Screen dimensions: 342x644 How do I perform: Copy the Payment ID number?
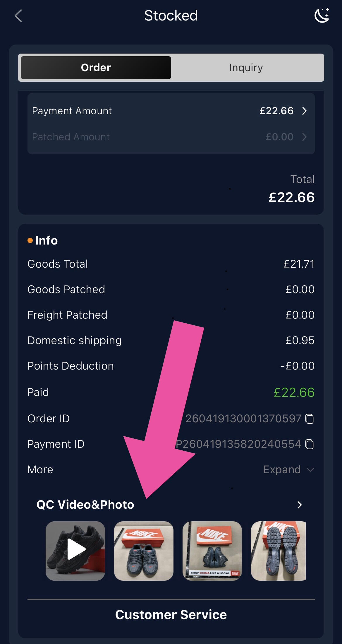(309, 444)
